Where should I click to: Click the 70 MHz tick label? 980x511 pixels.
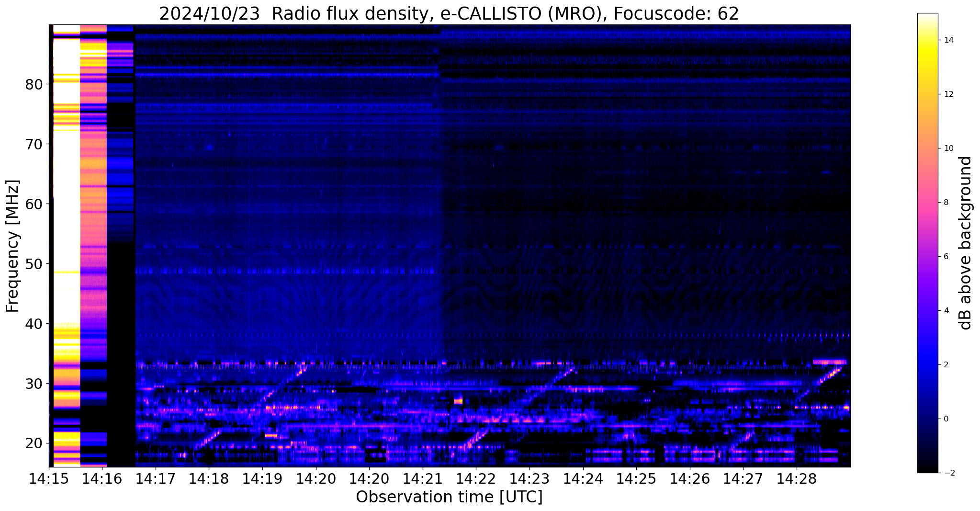[x=34, y=145]
